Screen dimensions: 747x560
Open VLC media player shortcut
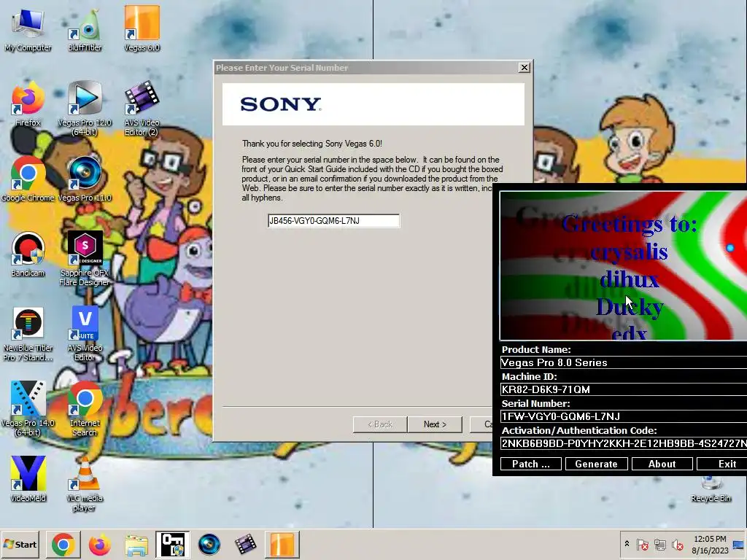(x=85, y=484)
